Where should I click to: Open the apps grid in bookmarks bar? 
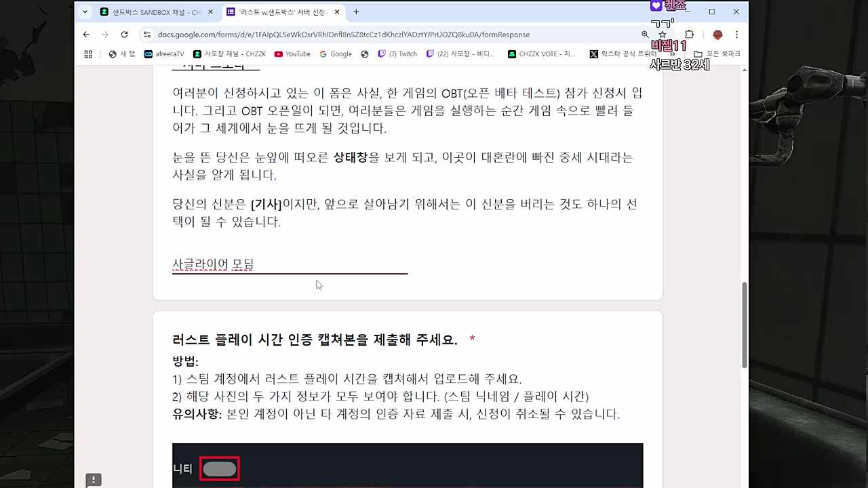pos(88,54)
